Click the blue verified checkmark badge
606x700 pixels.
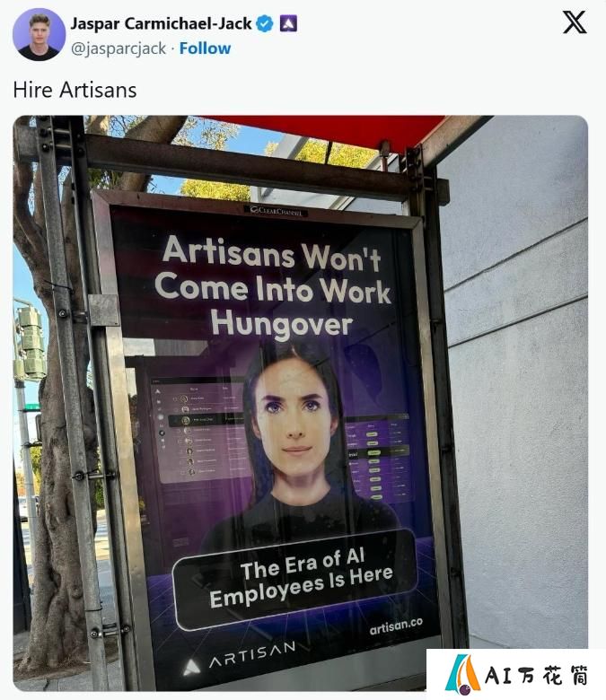pyautogui.click(x=265, y=23)
